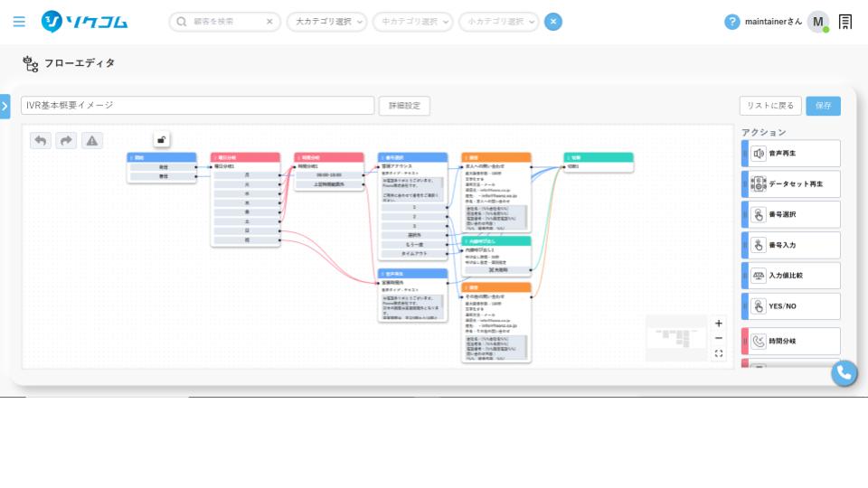Zoom out the flow canvas
Screen dimensions: 868x488
(719, 338)
